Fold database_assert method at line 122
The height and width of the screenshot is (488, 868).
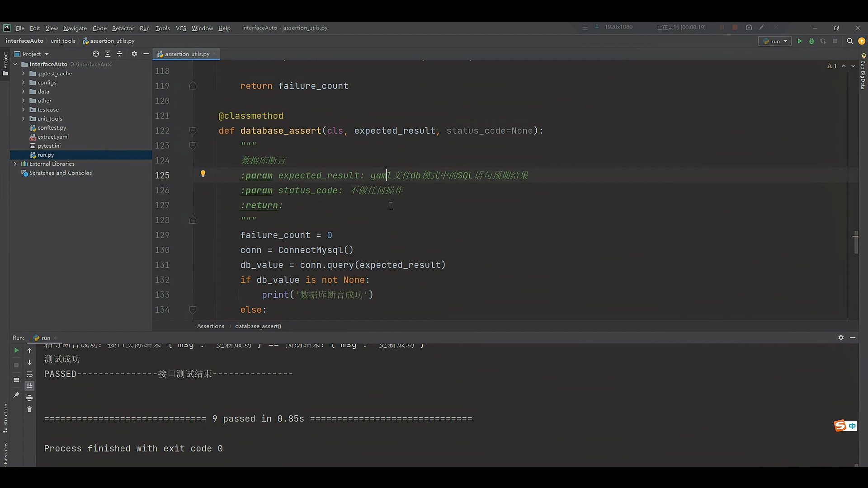193,131
